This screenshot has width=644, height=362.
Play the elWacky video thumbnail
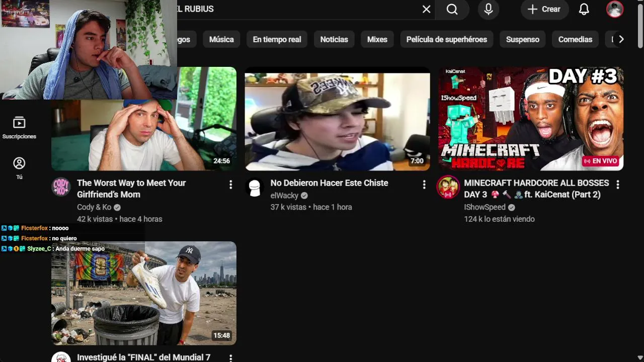click(337, 119)
